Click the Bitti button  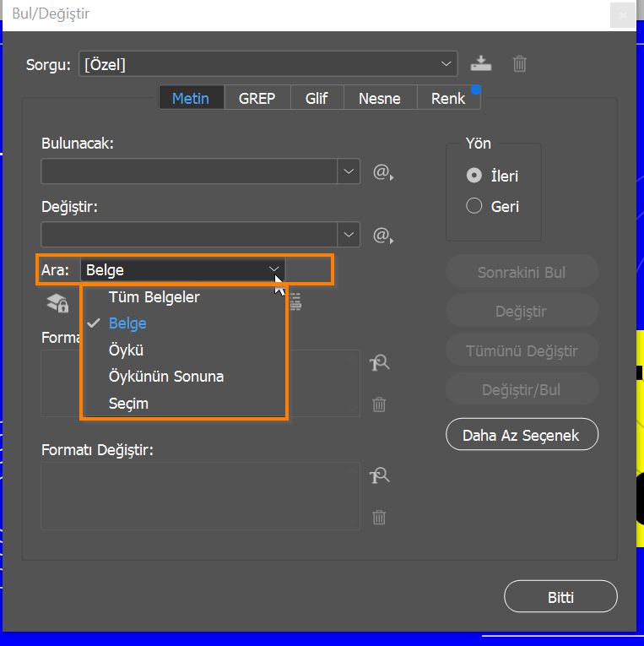click(x=560, y=596)
